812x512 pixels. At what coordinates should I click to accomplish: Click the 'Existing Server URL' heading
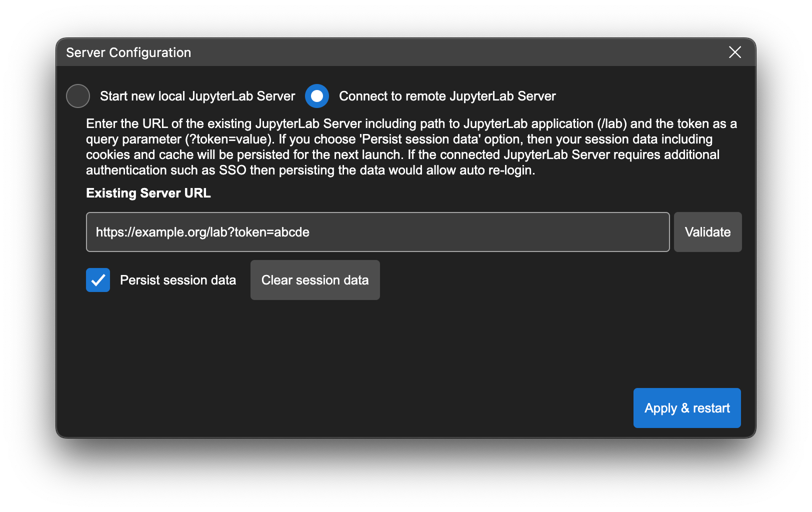[x=148, y=193]
